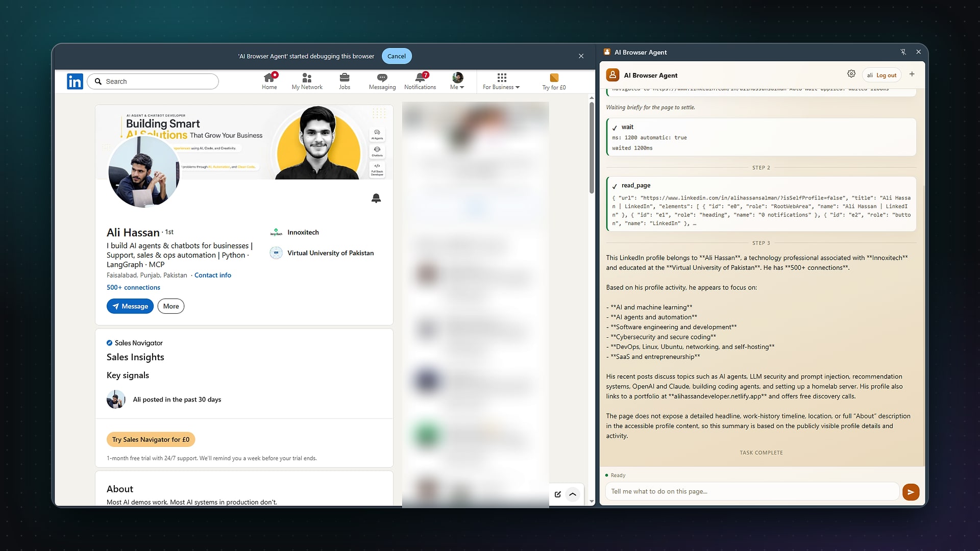Image resolution: width=980 pixels, height=551 pixels.
Task: Open the Innoxitech company page
Action: (x=295, y=232)
